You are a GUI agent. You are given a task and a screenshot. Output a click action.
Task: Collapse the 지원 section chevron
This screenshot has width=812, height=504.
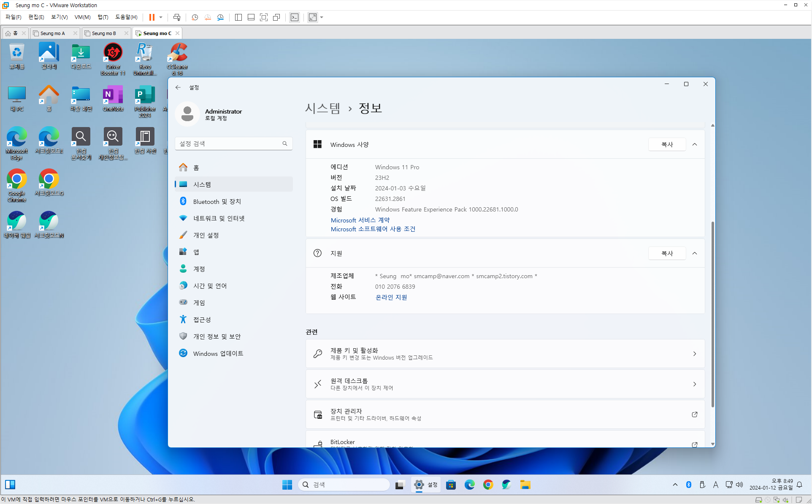pos(695,253)
